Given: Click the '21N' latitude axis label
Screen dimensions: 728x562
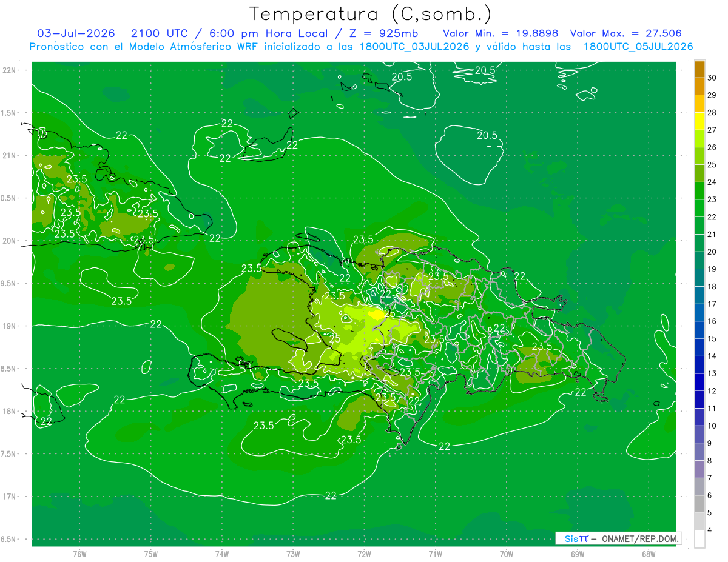Looking at the screenshot, I should tap(9, 155).
